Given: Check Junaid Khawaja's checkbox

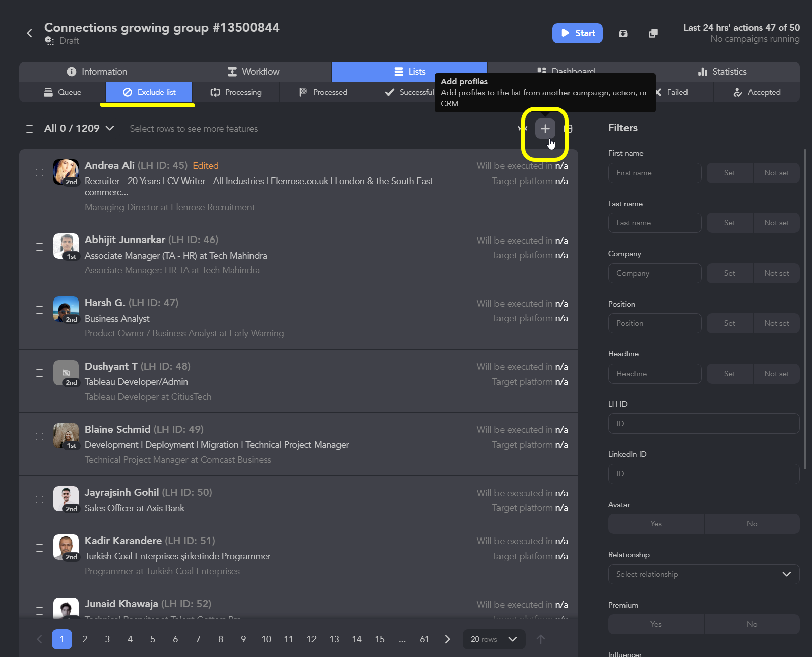Looking at the screenshot, I should 39,611.
